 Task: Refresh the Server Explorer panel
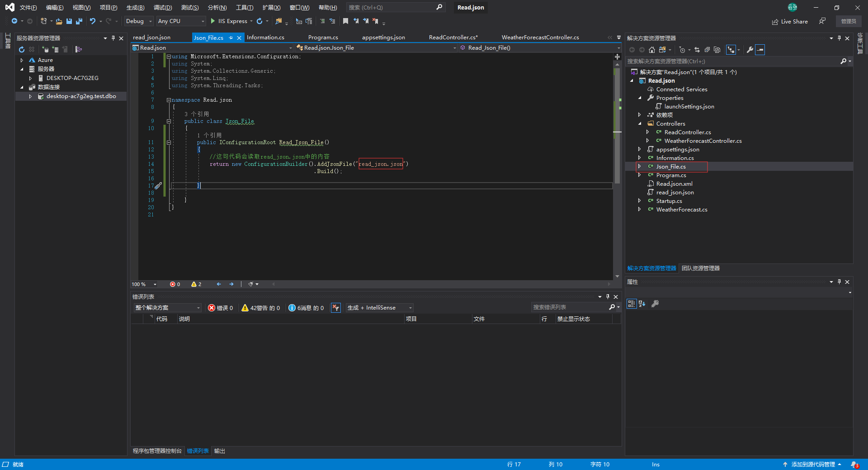(21, 49)
